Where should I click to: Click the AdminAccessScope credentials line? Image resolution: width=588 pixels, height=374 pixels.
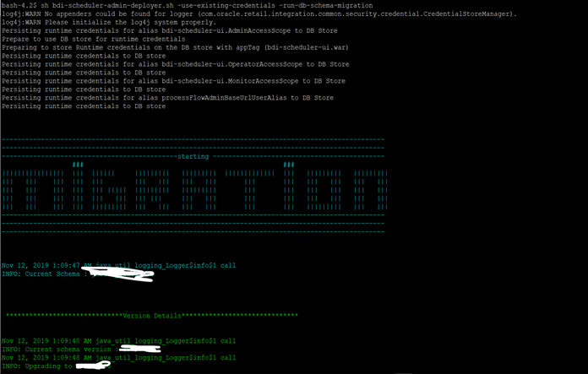[170, 30]
